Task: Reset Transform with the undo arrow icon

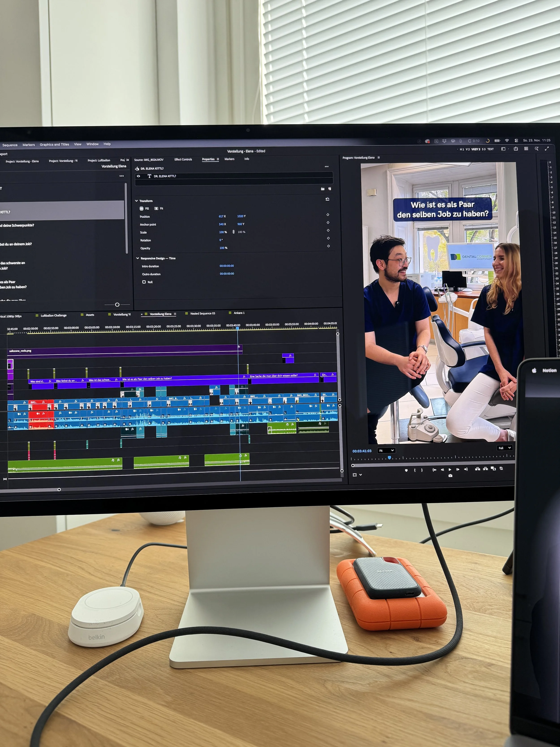Action: 327,199
